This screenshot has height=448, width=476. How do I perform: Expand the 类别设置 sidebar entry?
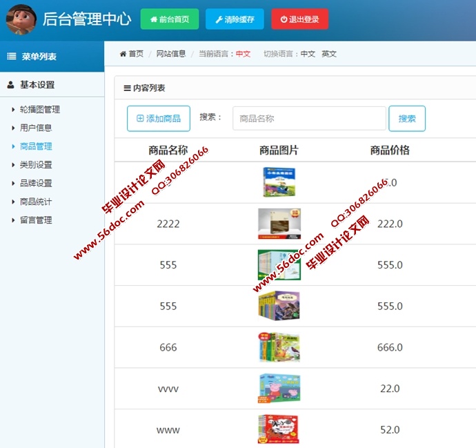36,165
